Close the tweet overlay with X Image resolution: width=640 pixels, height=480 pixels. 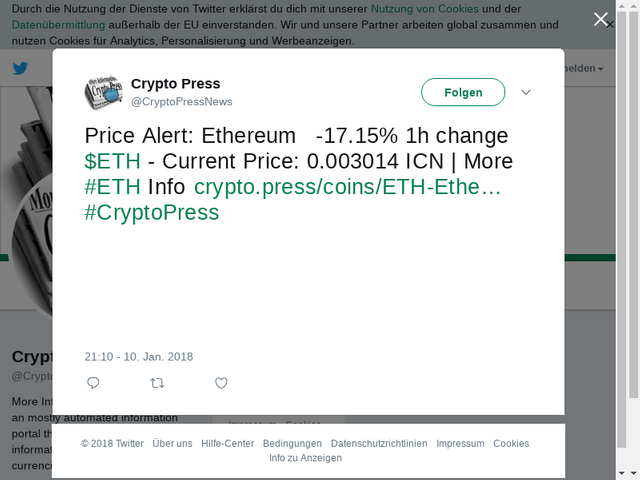point(601,20)
